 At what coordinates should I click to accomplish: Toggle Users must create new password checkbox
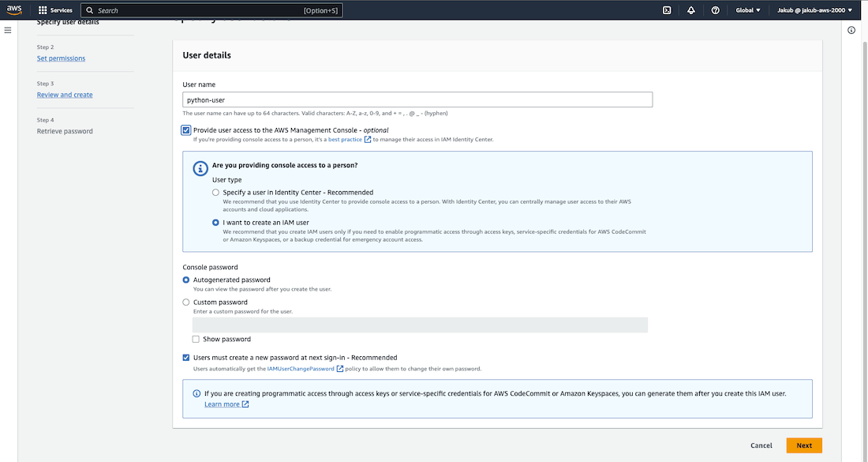tap(186, 358)
